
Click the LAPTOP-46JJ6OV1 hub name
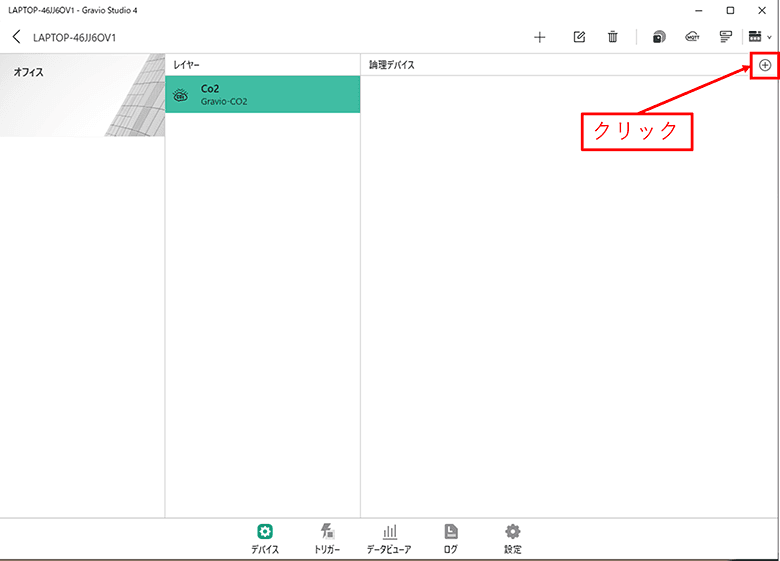pos(75,38)
